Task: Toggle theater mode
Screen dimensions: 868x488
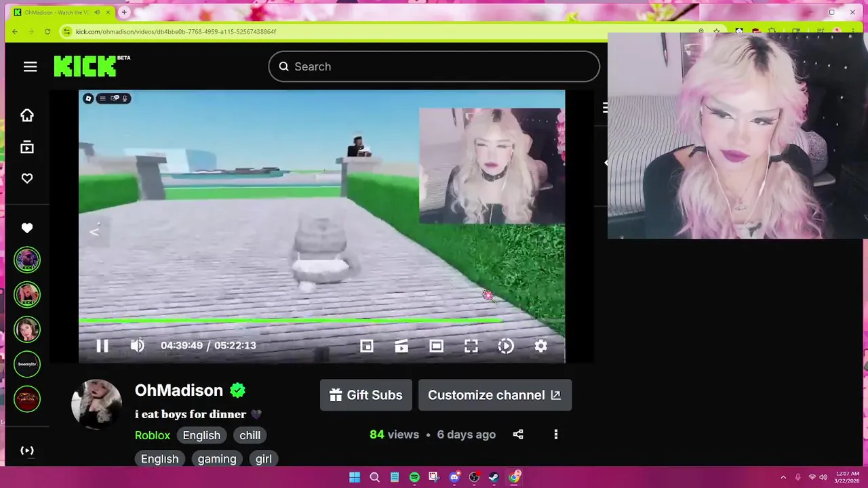Action: (x=436, y=346)
